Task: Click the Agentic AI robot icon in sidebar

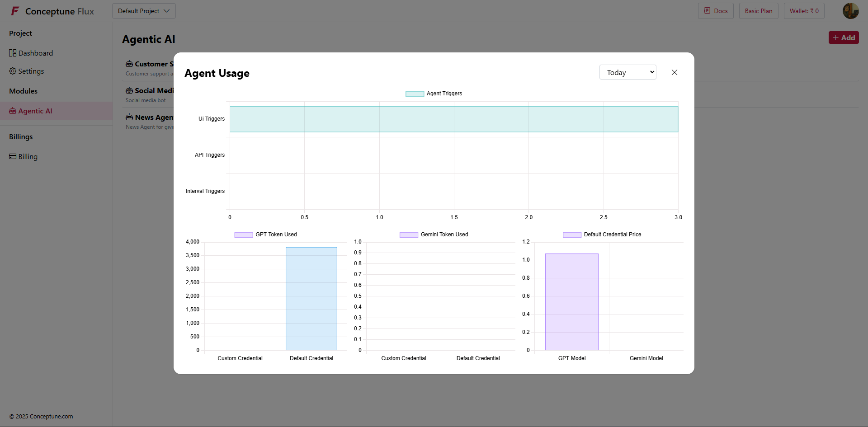Action: 12,111
